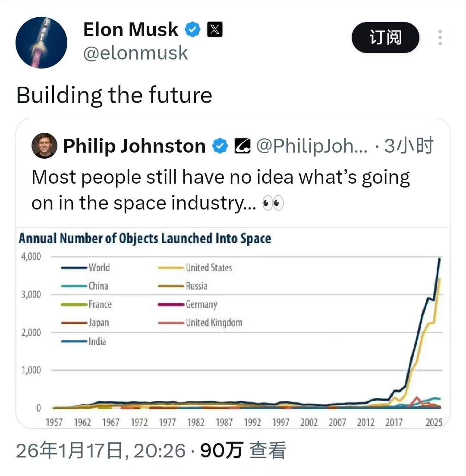Enlarge the Annual Objects Launched chart image
The width and height of the screenshot is (466, 476).
click(x=233, y=328)
